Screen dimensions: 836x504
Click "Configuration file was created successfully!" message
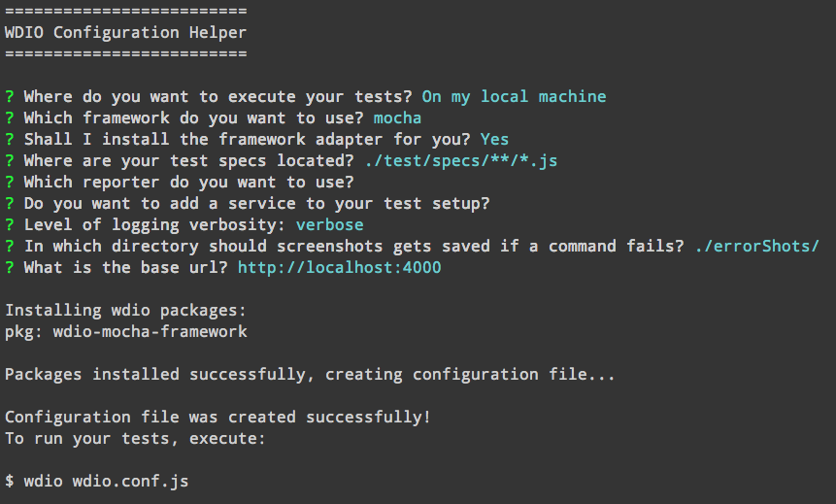tap(217, 418)
